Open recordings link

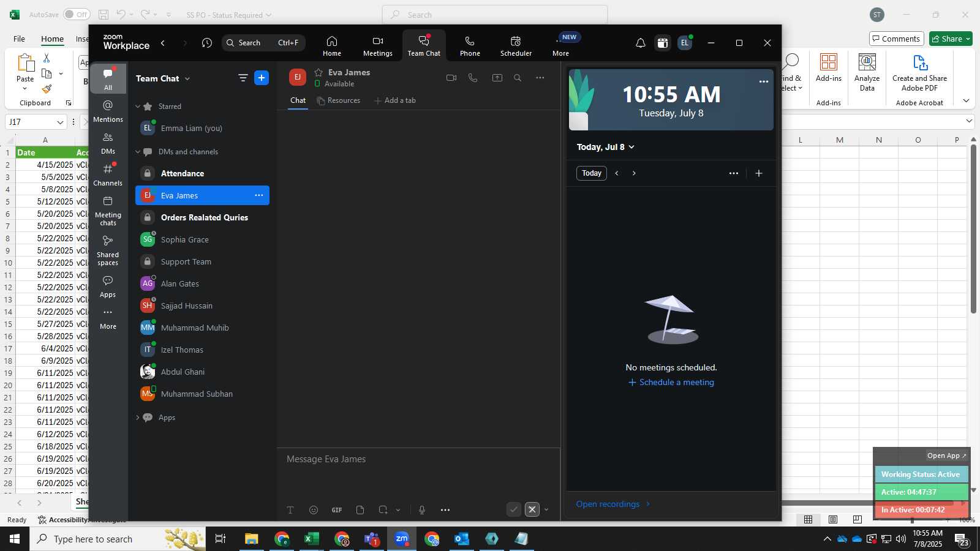coord(613,504)
